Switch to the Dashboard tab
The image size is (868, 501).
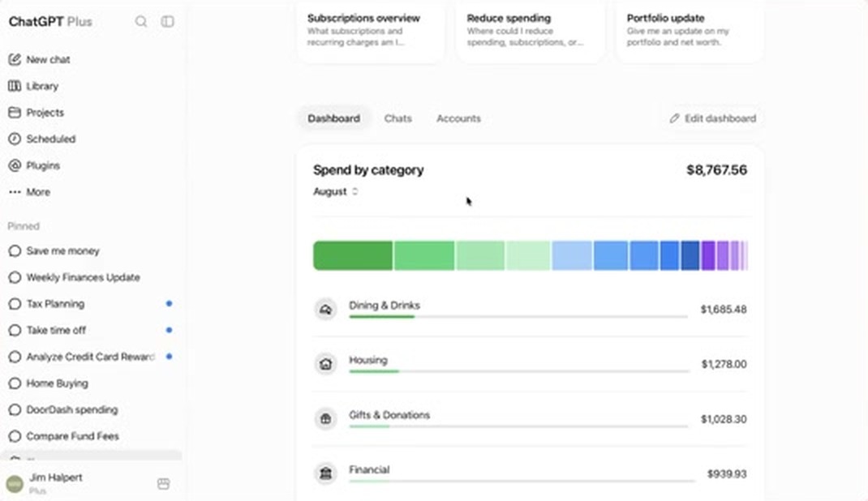pyautogui.click(x=333, y=118)
